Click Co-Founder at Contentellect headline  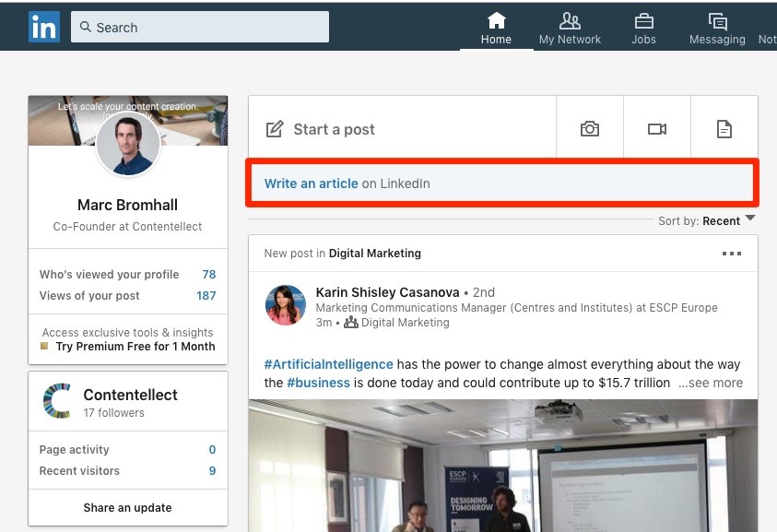[x=128, y=227]
